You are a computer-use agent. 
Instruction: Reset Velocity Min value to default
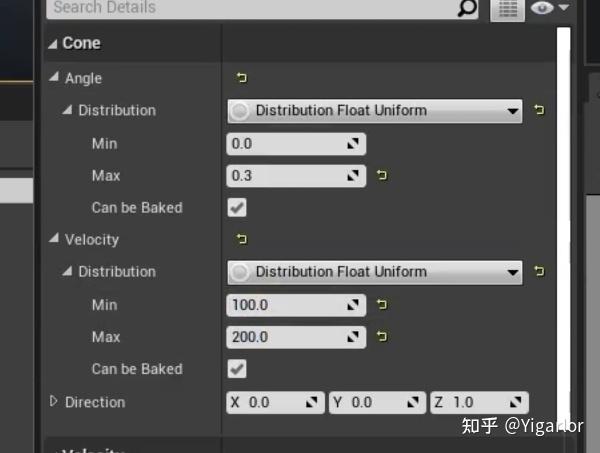click(x=381, y=305)
